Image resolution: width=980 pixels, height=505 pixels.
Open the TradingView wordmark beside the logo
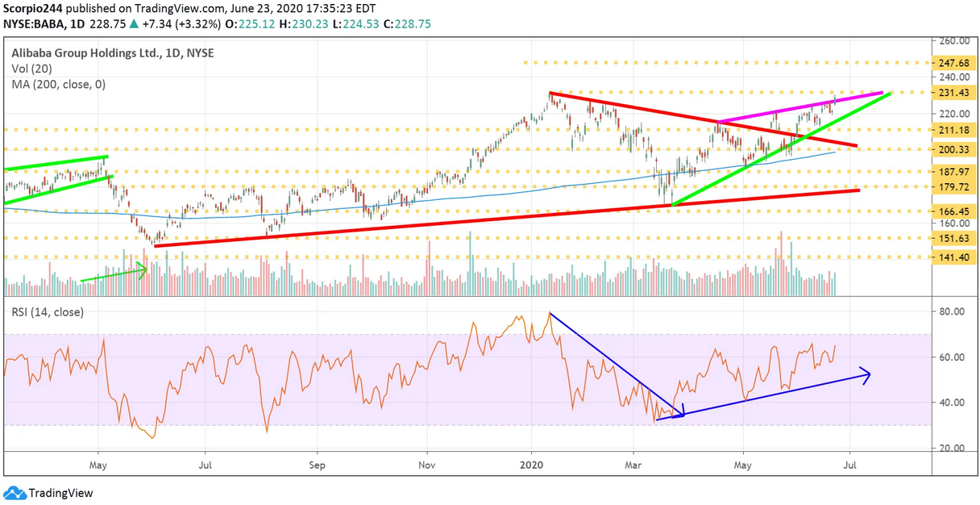60,493
